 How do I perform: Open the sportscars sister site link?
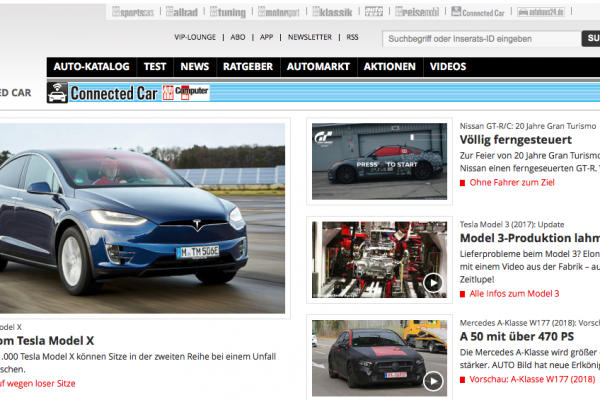click(x=133, y=12)
